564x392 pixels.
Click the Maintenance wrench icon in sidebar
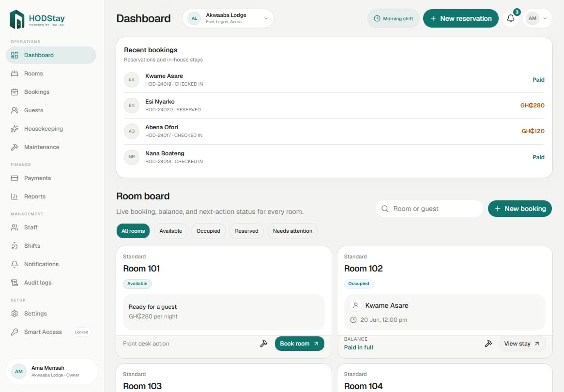click(x=15, y=147)
